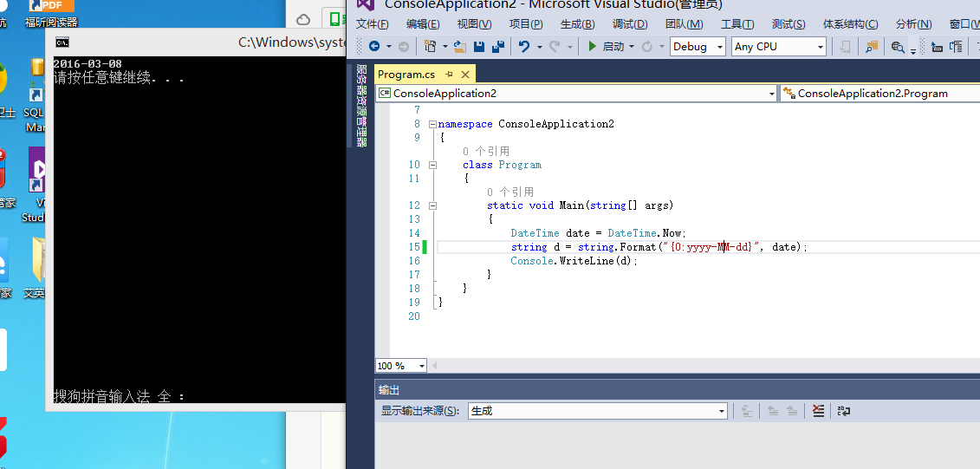Open the 测试(S) menu
The image size is (980, 469).
[x=789, y=23]
